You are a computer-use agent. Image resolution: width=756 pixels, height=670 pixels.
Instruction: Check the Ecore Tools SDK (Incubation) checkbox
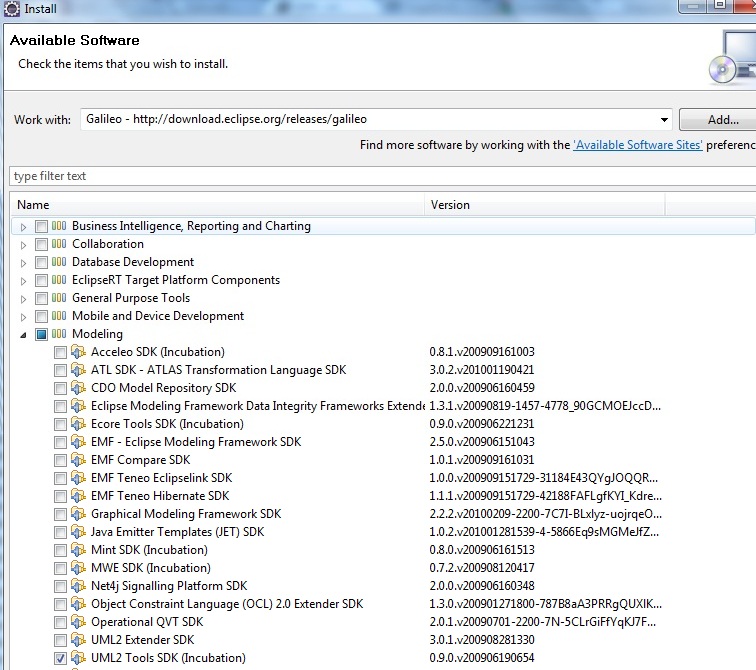(x=60, y=424)
